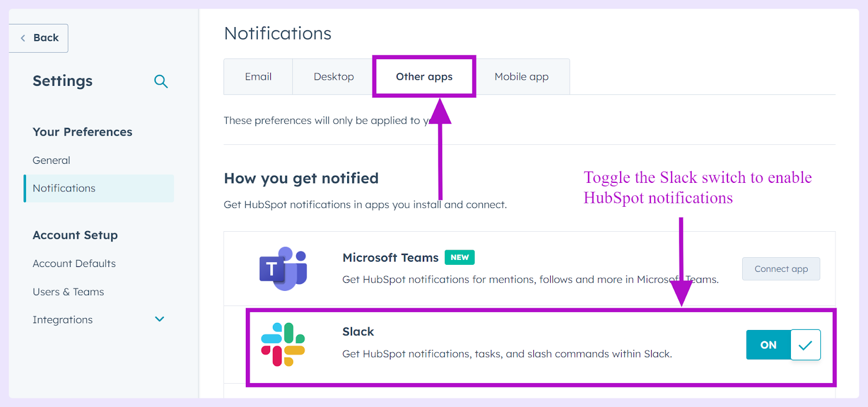Switch to the Email tab
Viewport: 868px width, 407px height.
pyautogui.click(x=258, y=77)
